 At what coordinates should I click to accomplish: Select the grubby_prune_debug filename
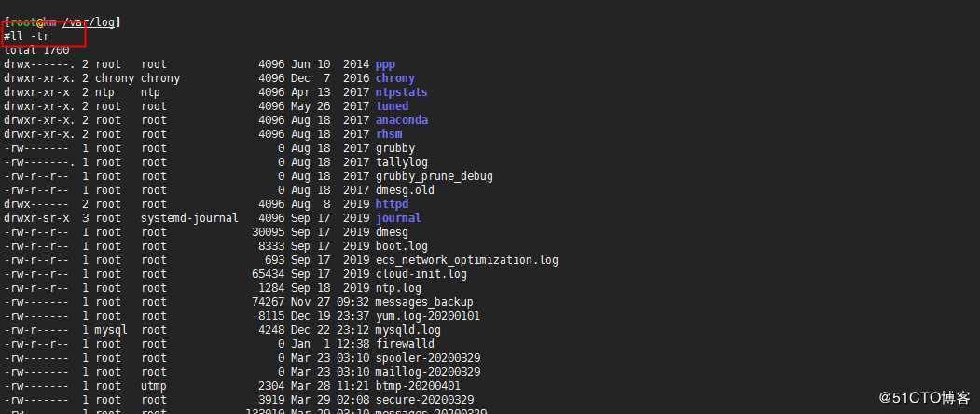(435, 176)
